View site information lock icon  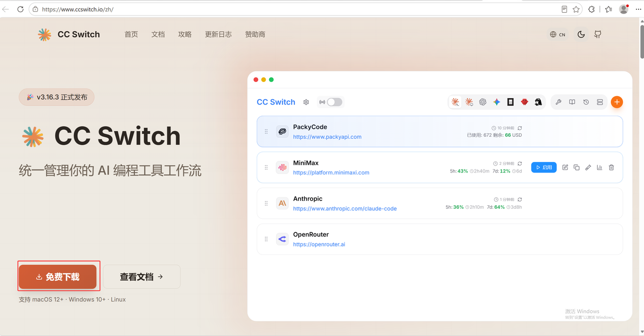click(35, 9)
